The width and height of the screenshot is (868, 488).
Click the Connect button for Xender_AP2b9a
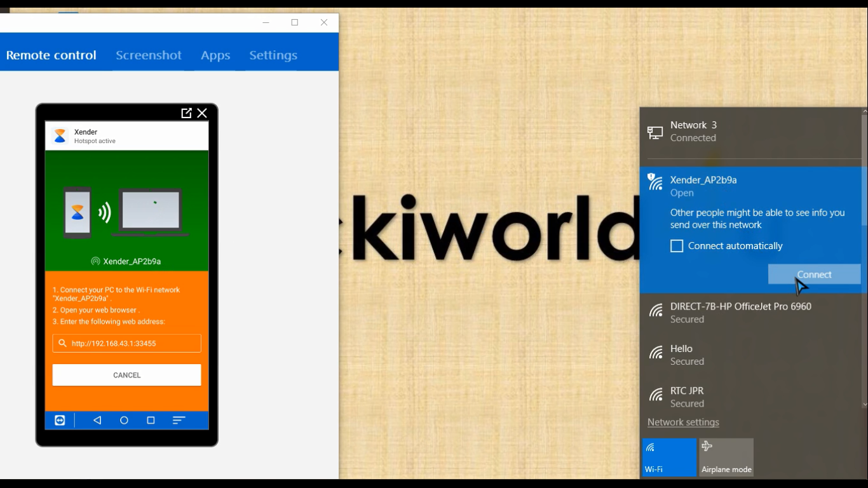[814, 274]
